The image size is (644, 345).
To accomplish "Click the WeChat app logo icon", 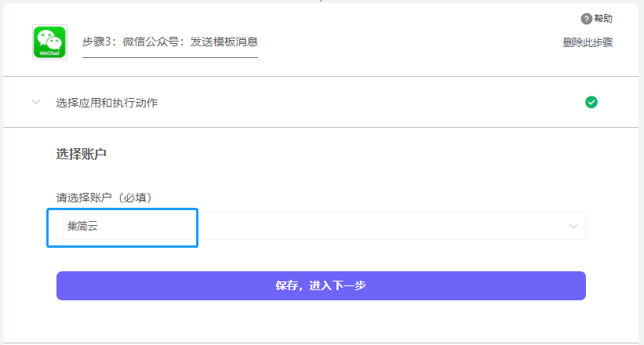I will click(x=49, y=42).
